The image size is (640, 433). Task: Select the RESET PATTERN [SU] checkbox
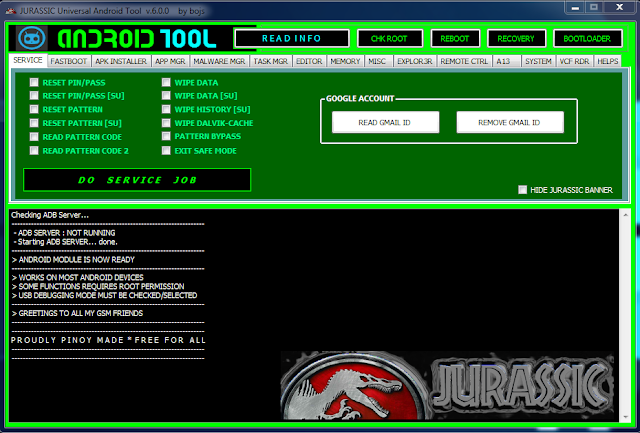coord(34,123)
